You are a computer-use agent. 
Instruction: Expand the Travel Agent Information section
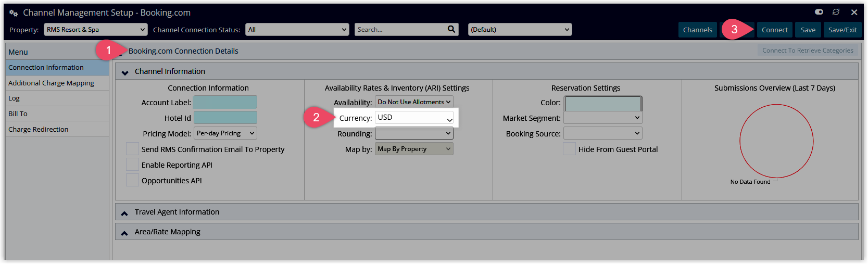pos(125,212)
